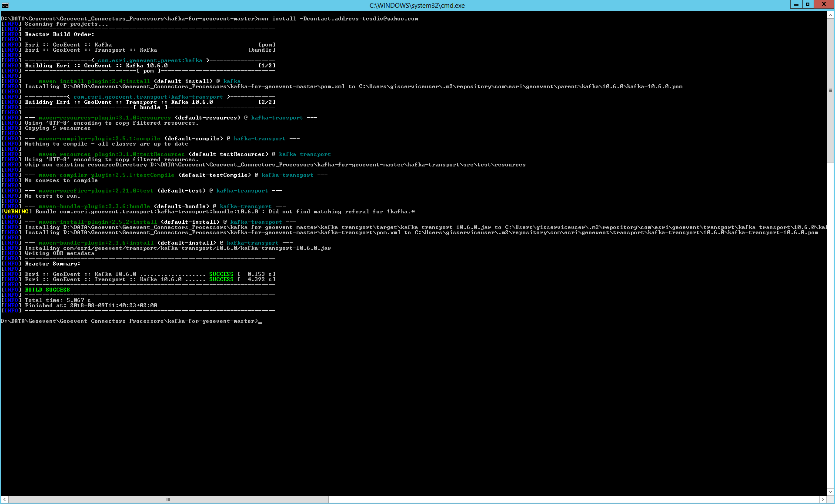This screenshot has height=504, width=835.
Task: Click the horizontal scrollbar left arrow
Action: pyautogui.click(x=4, y=500)
